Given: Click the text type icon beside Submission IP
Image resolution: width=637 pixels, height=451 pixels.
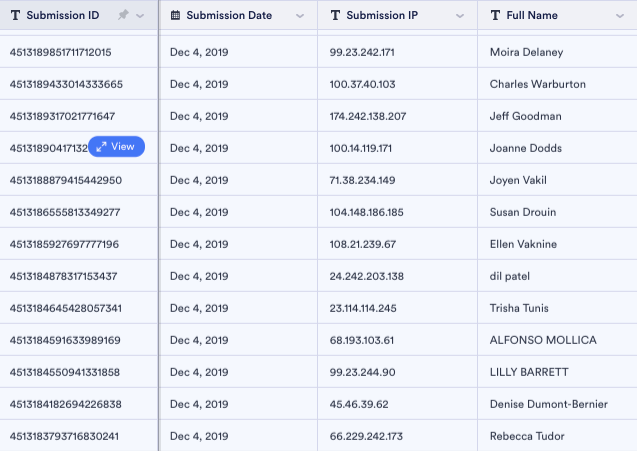Looking at the screenshot, I should (x=335, y=16).
